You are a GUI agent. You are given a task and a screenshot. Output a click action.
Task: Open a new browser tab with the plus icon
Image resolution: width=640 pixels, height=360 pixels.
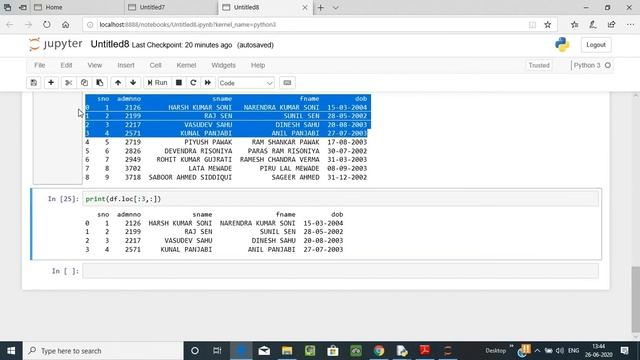click(x=321, y=7)
